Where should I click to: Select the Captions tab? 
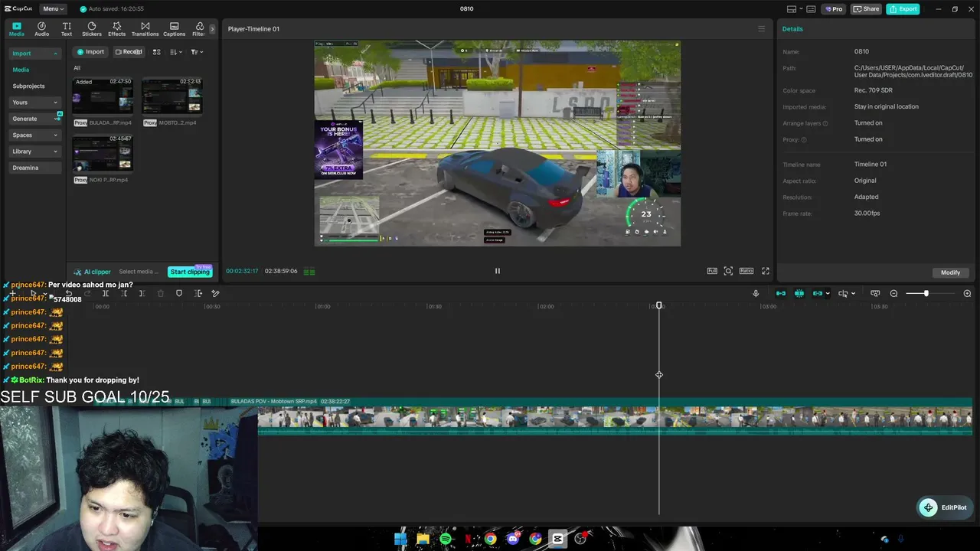click(x=174, y=29)
